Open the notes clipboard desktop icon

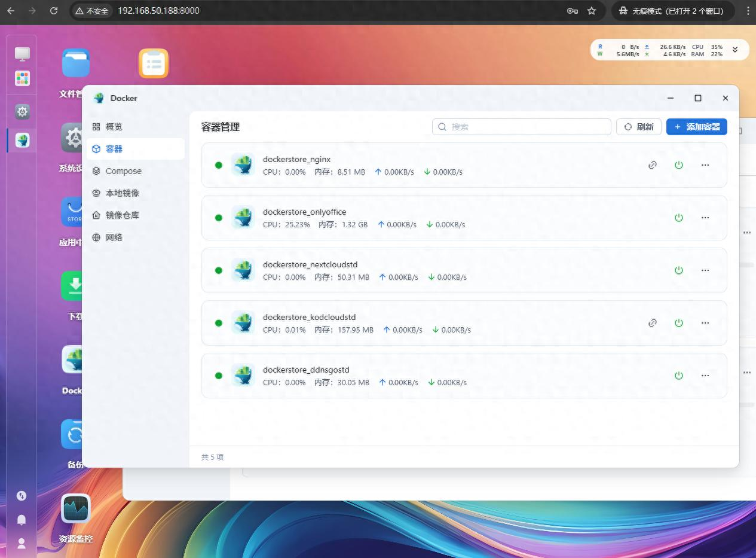pos(154,63)
